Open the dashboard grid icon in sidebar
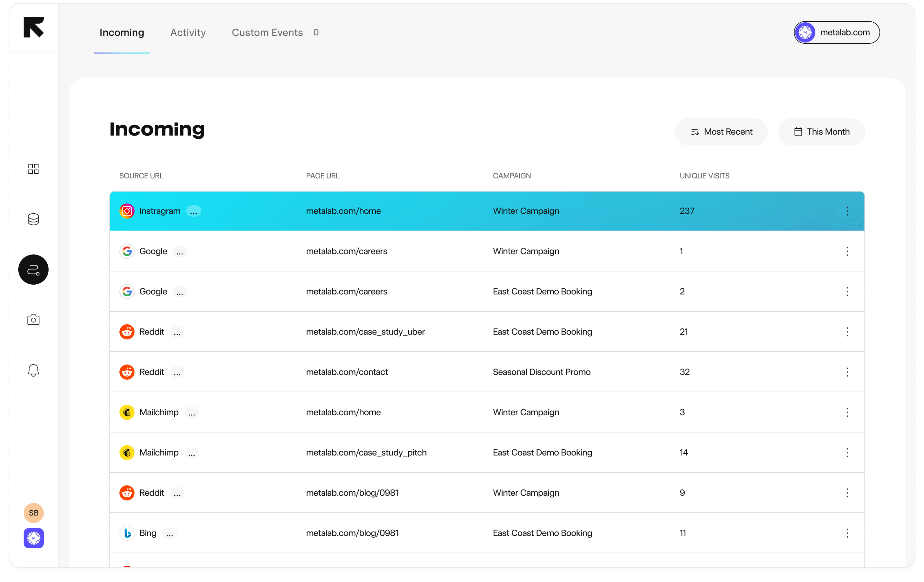924x582 pixels. pos(33,169)
